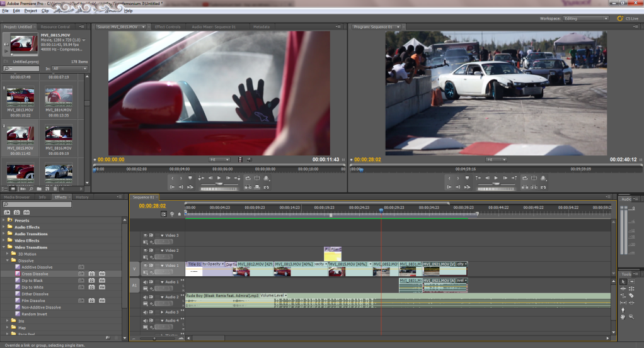Set Out point in Program monitor
This screenshot has width=644, height=348.
tap(458, 178)
